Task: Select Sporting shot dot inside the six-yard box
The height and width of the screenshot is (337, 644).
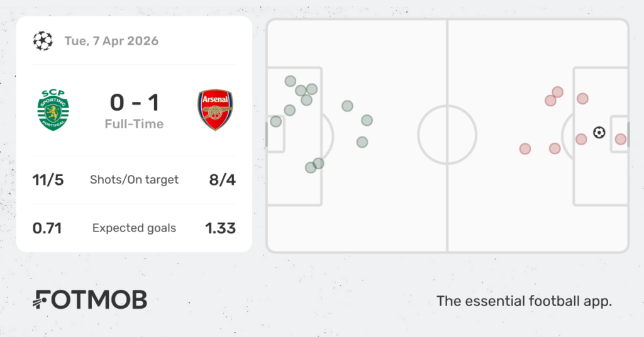Action: tap(275, 121)
